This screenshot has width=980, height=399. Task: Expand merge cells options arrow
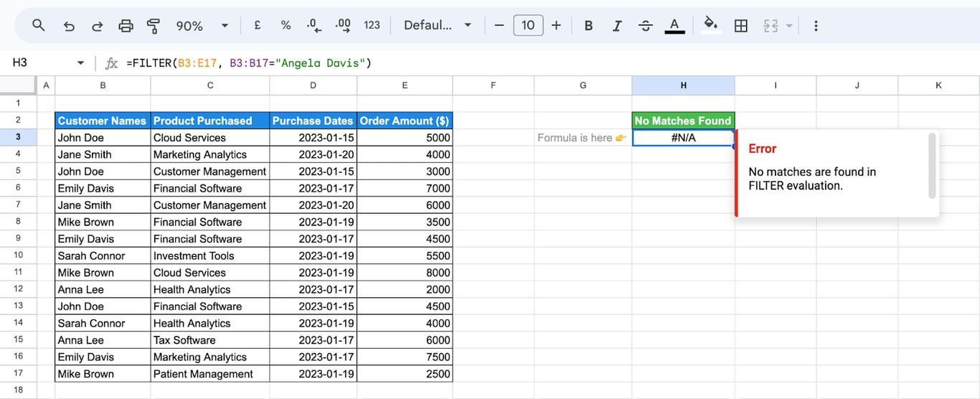tap(789, 25)
